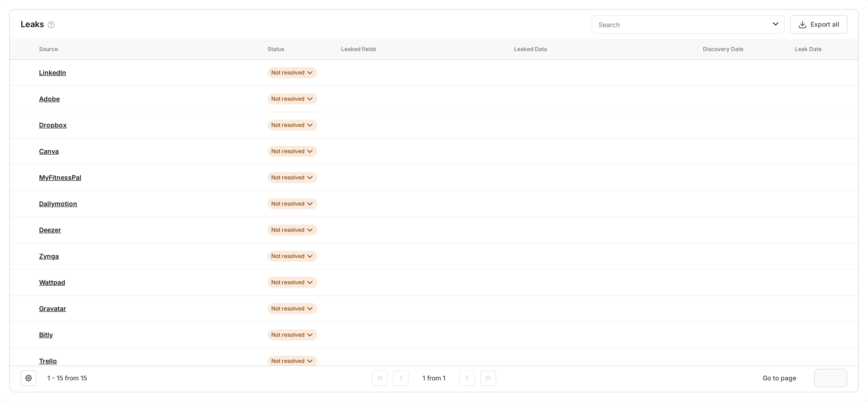
Task: Open the LinkedIn leak source
Action: point(53,72)
